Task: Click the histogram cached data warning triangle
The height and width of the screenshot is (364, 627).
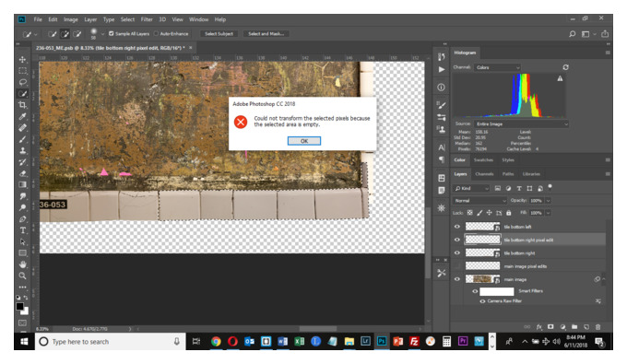Action: coord(560,78)
